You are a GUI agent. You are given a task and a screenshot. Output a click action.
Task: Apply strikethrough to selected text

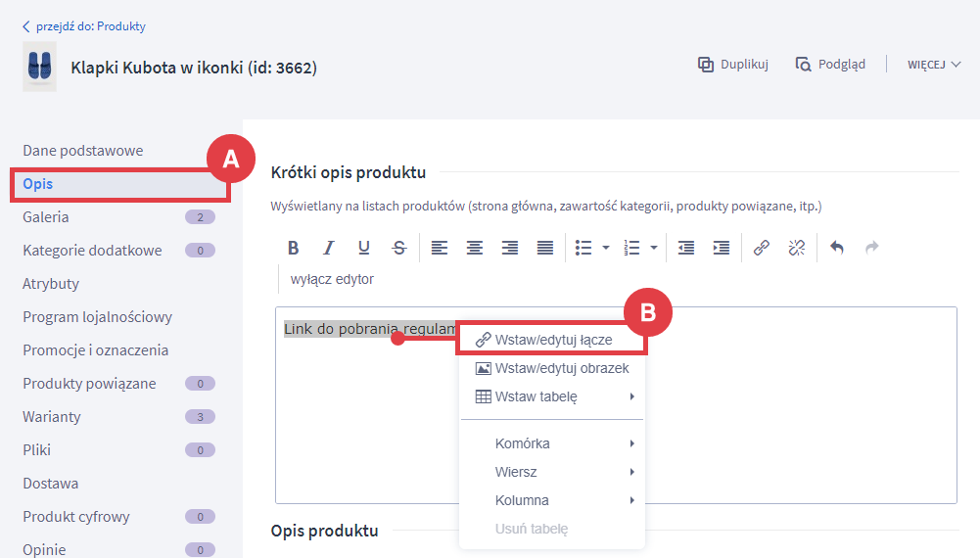(399, 248)
